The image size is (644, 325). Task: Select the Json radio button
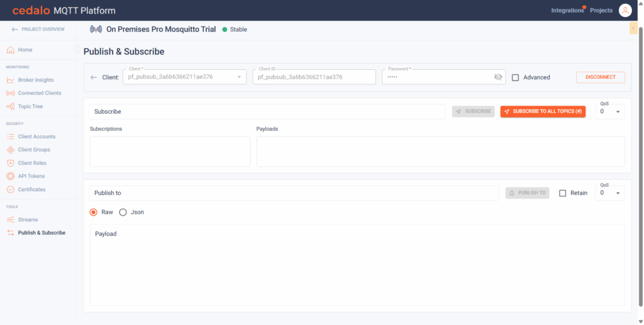pos(123,212)
